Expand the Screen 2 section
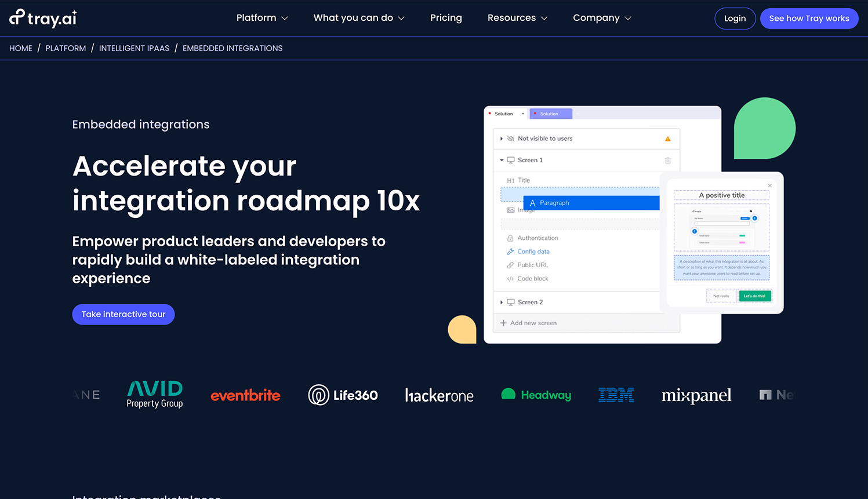This screenshot has width=868, height=499. pos(502,303)
